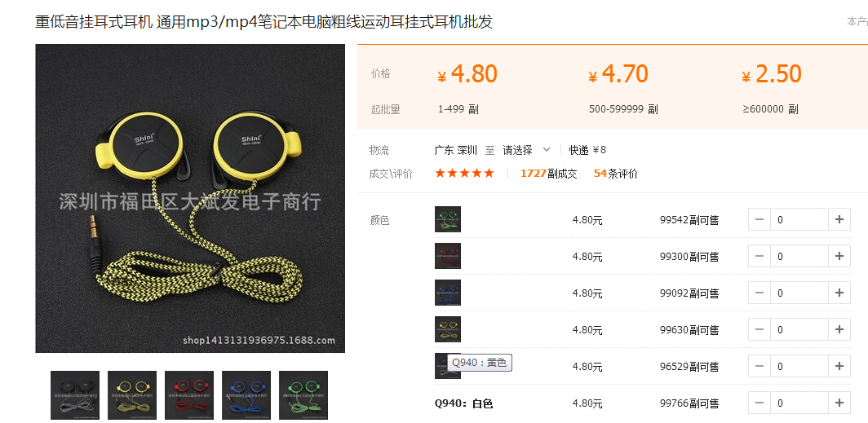Screen dimensions: 868x423
Task: Decrease quantity for green color option
Action: pos(759,219)
